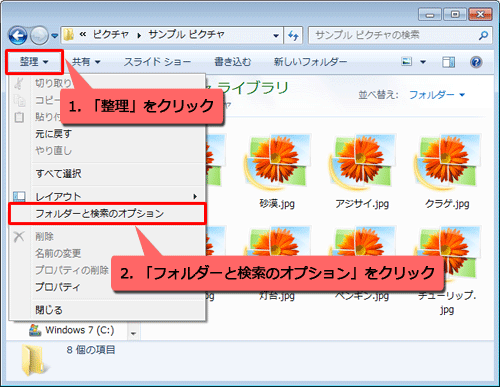Click the magnifier search icon
This screenshot has height=387, width=500.
pyautogui.click(x=483, y=35)
